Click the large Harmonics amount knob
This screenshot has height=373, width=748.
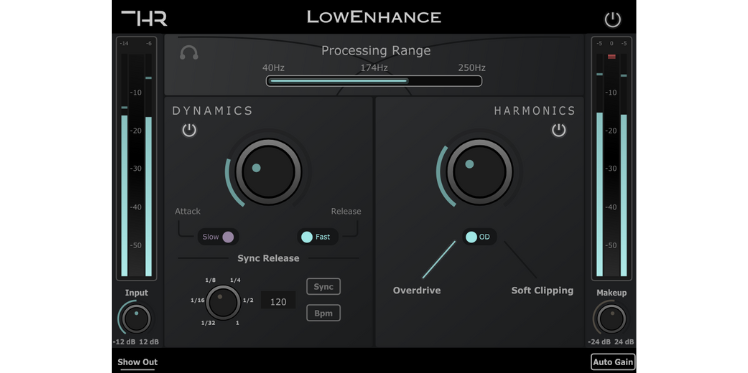tap(479, 172)
